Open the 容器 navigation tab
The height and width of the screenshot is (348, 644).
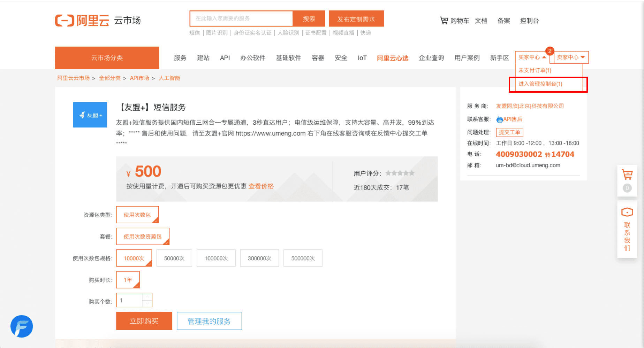pos(318,58)
